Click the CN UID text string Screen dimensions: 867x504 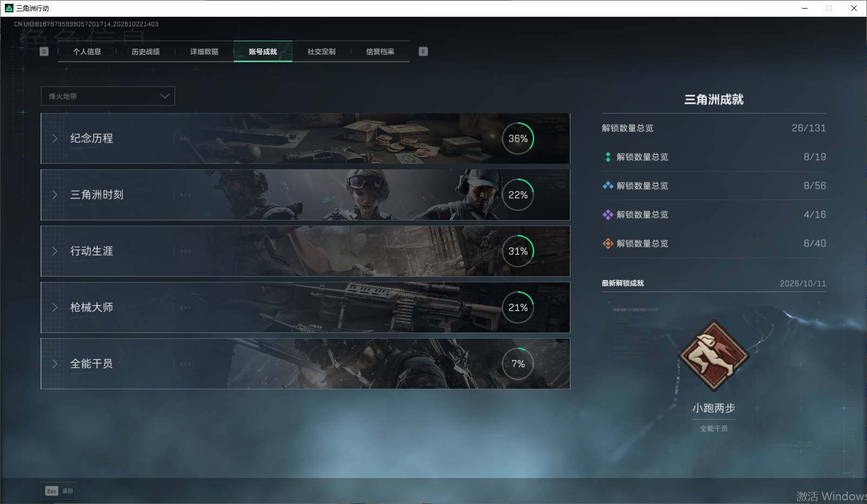point(86,24)
